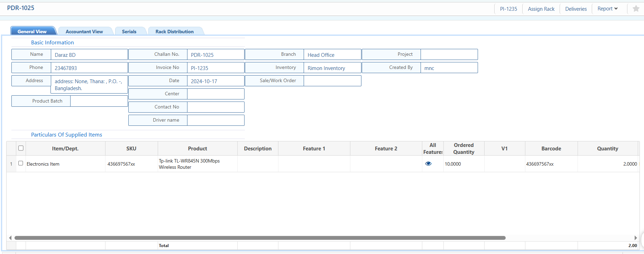Click the PDR-1025 page title
Screen dimensions: 644x254
point(21,8)
